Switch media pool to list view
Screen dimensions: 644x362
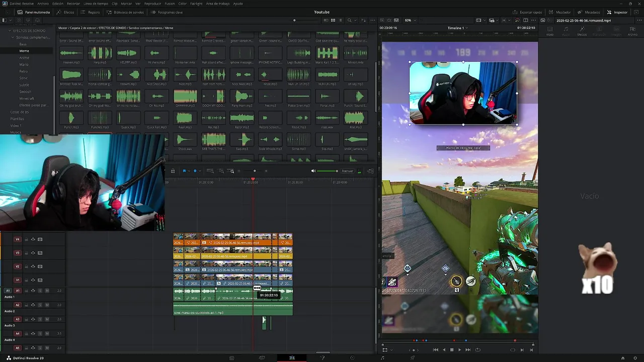[x=340, y=20]
